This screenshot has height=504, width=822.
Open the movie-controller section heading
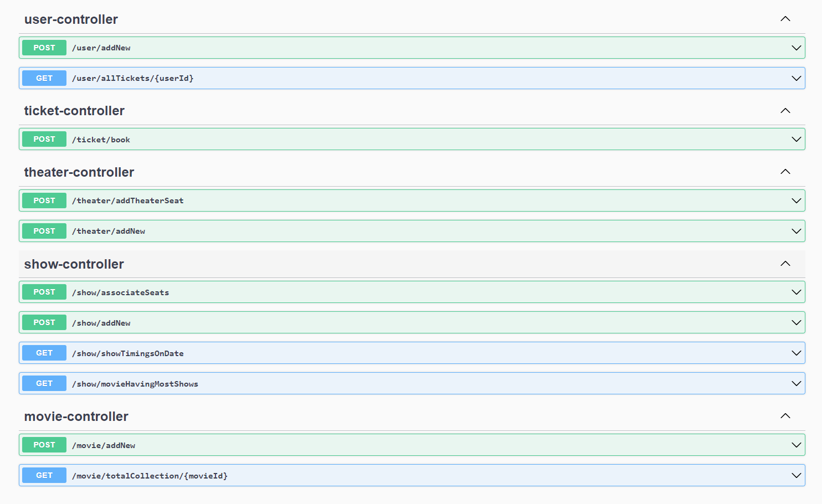pyautogui.click(x=76, y=416)
